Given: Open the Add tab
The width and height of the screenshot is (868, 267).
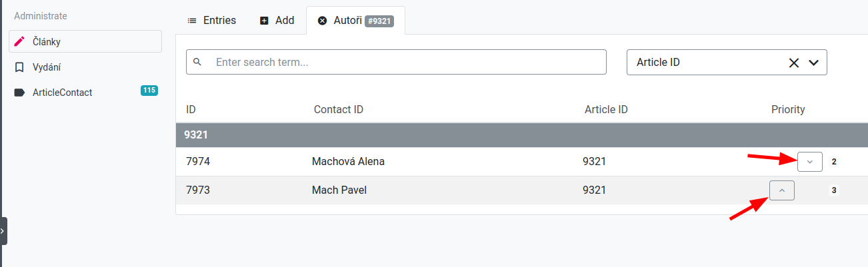Looking at the screenshot, I should [277, 21].
